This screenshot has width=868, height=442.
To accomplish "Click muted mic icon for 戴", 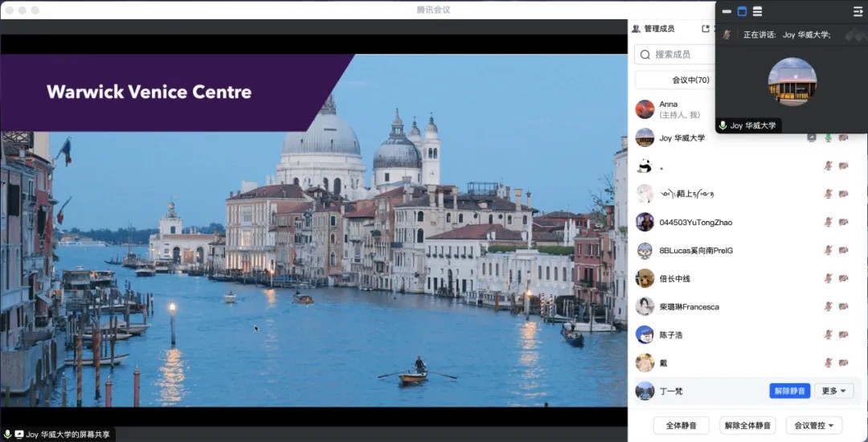I will click(828, 363).
